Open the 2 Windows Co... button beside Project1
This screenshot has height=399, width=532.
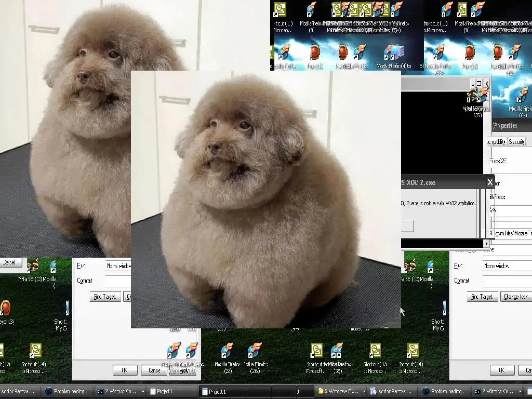pos(121,391)
